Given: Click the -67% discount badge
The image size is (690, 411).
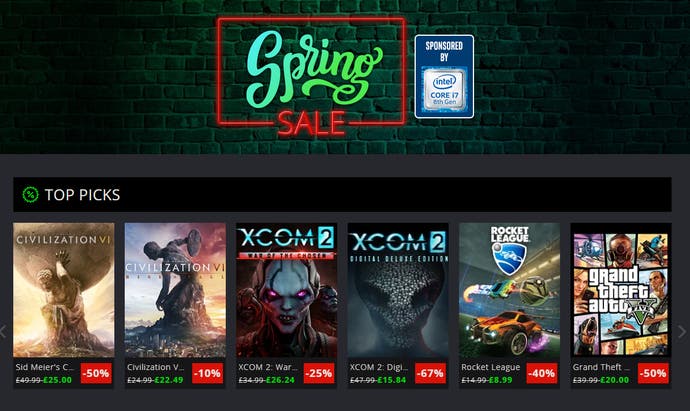Looking at the screenshot, I should point(430,373).
